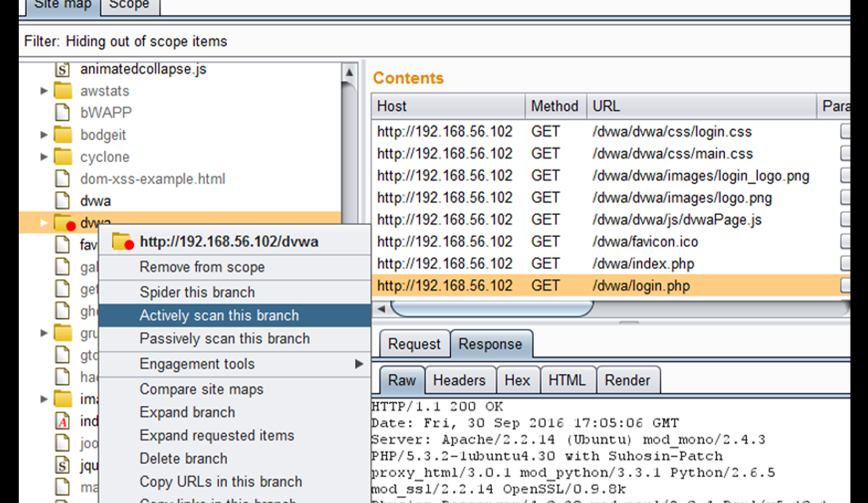Toggle the Params checkbox for logo.png row

click(x=845, y=197)
